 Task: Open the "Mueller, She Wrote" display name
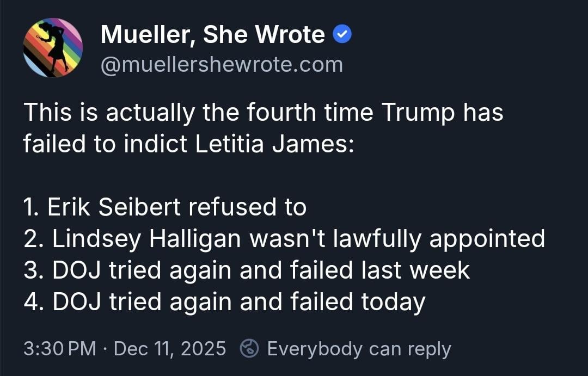(213, 35)
